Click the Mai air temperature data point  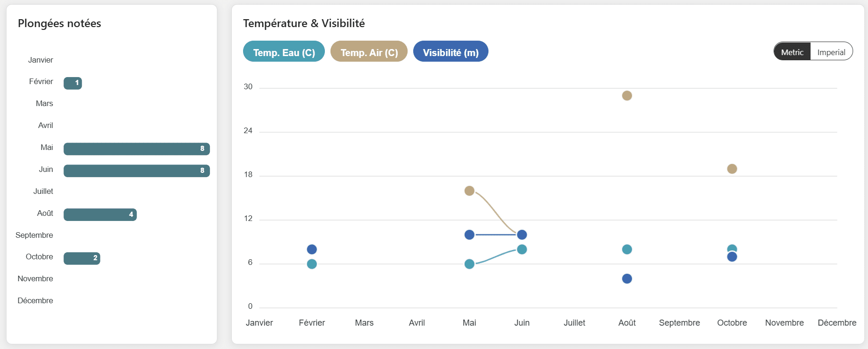tap(469, 191)
